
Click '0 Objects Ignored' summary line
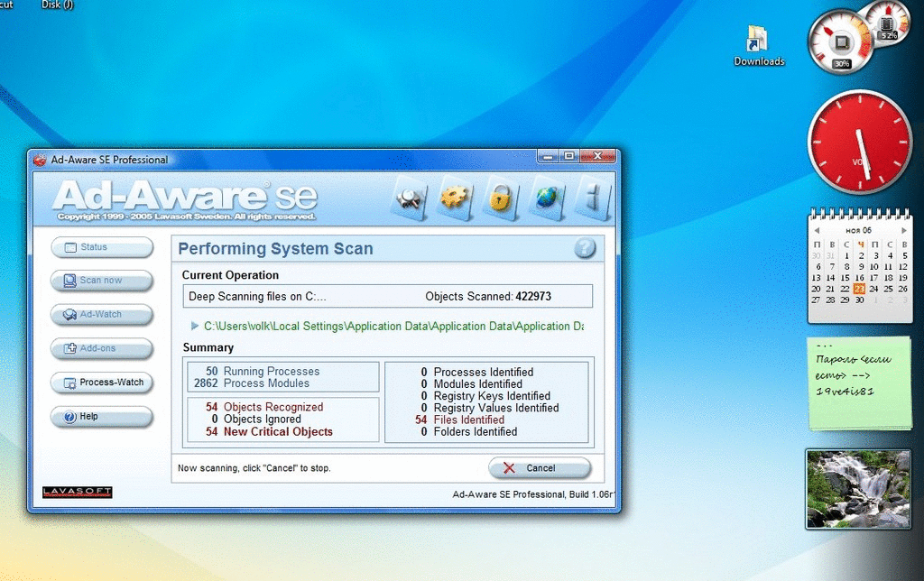(255, 419)
